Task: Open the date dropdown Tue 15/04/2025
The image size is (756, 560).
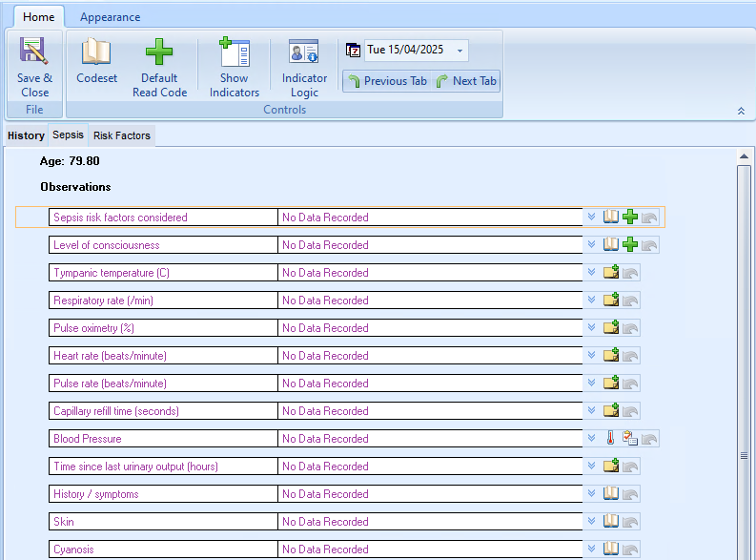Action: 460,51
